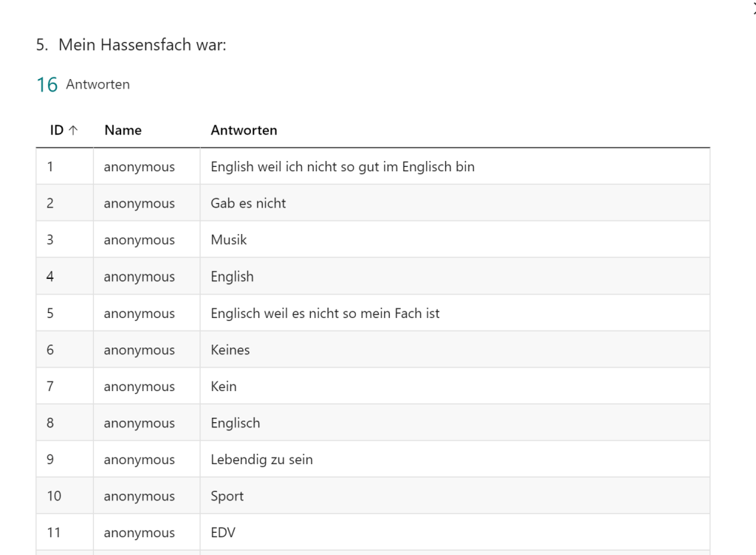Select the answer "English weil ich nicht so gut im Englisch bin"
The height and width of the screenshot is (555, 756).
(343, 167)
